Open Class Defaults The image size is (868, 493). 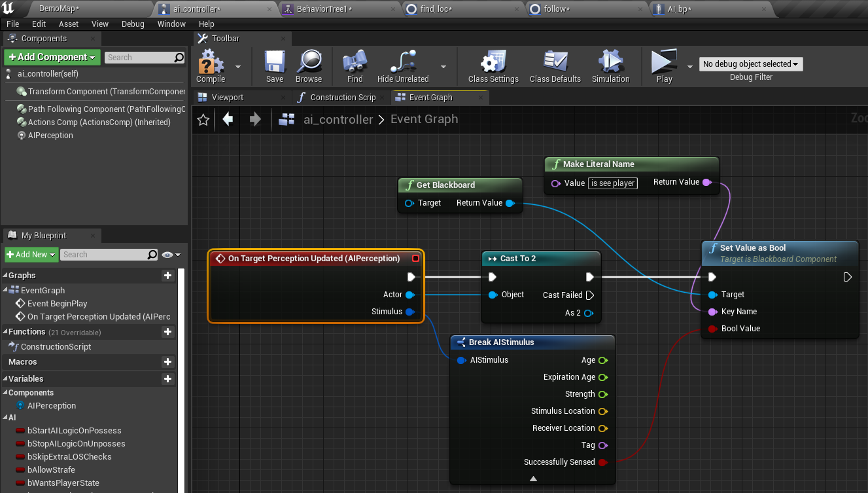pyautogui.click(x=555, y=65)
